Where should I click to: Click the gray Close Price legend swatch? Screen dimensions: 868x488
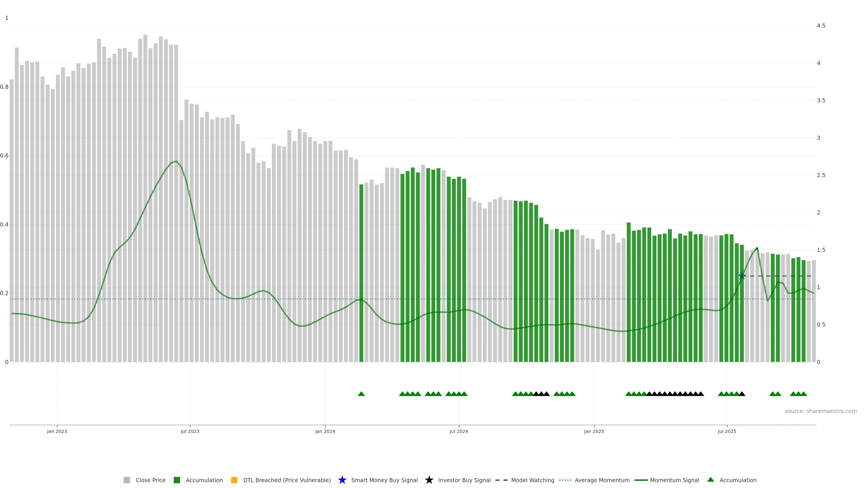tap(127, 480)
